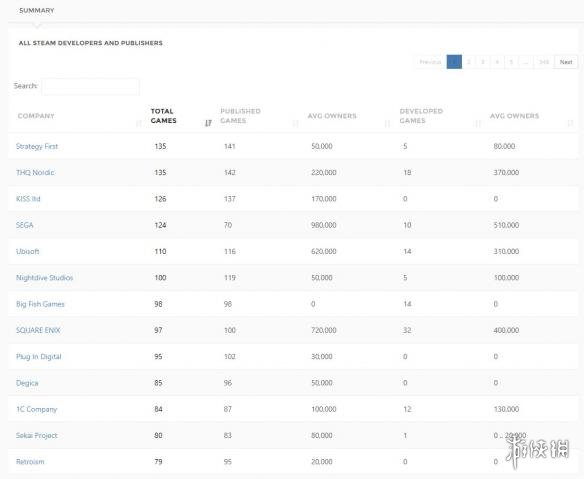Select Retroism's total games value 79
The width and height of the screenshot is (584, 479).
158,461
